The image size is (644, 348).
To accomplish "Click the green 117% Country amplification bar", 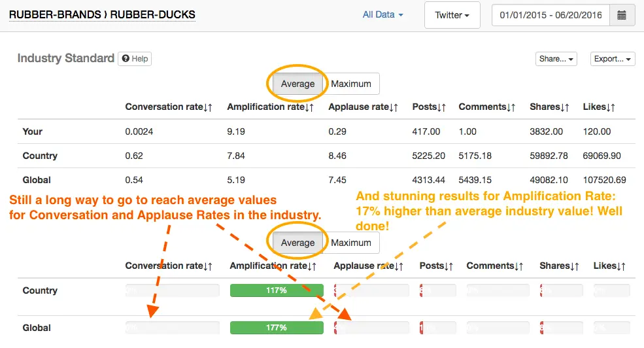I will 277,290.
